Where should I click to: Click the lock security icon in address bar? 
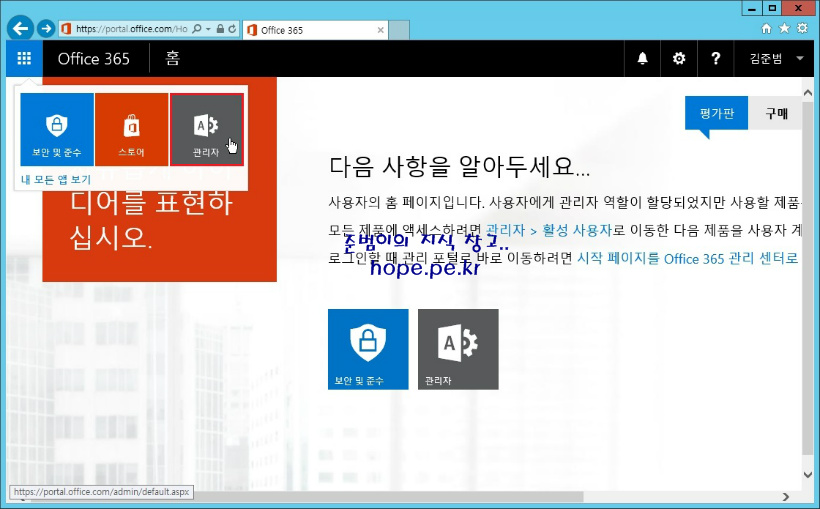pos(220,29)
